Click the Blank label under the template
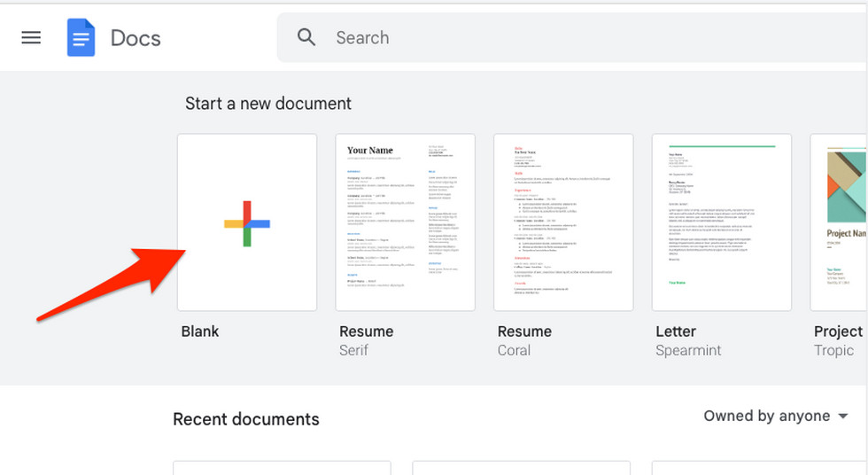The height and width of the screenshot is (475, 868). [x=200, y=331]
